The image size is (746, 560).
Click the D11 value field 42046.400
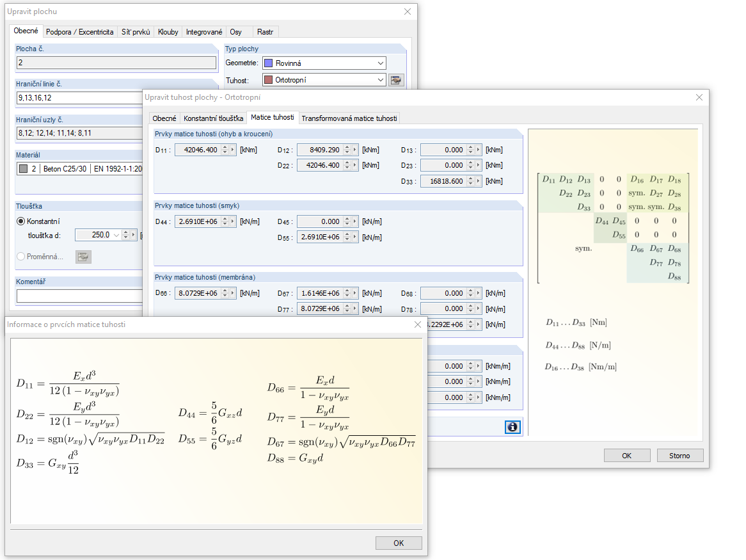point(198,150)
